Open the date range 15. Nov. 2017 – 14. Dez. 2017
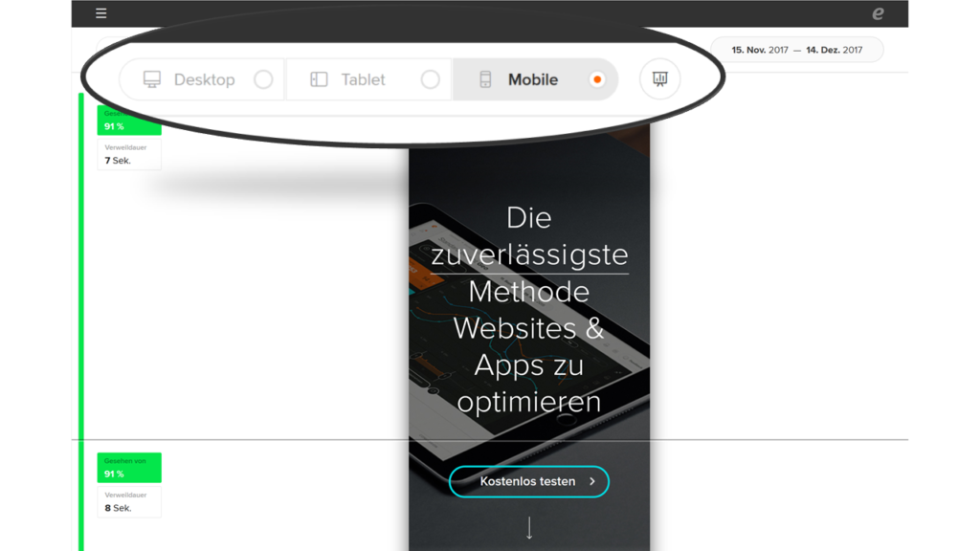980x551 pixels. click(x=797, y=50)
